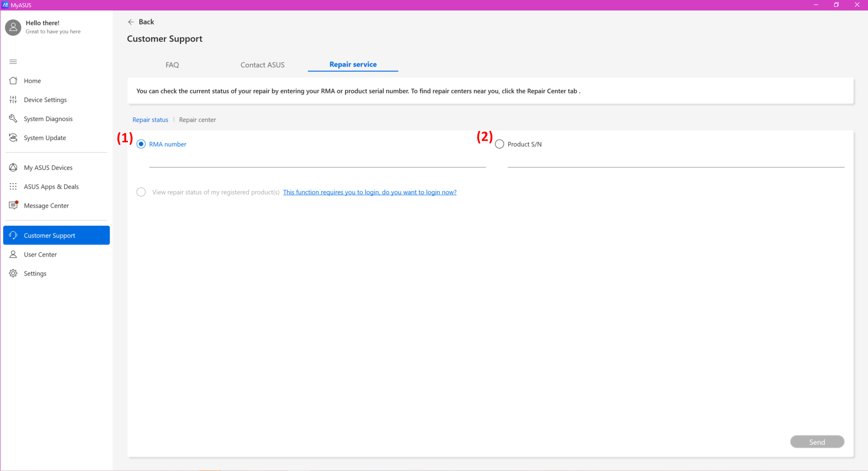Click the Back arrow icon
868x471 pixels.
(x=131, y=22)
